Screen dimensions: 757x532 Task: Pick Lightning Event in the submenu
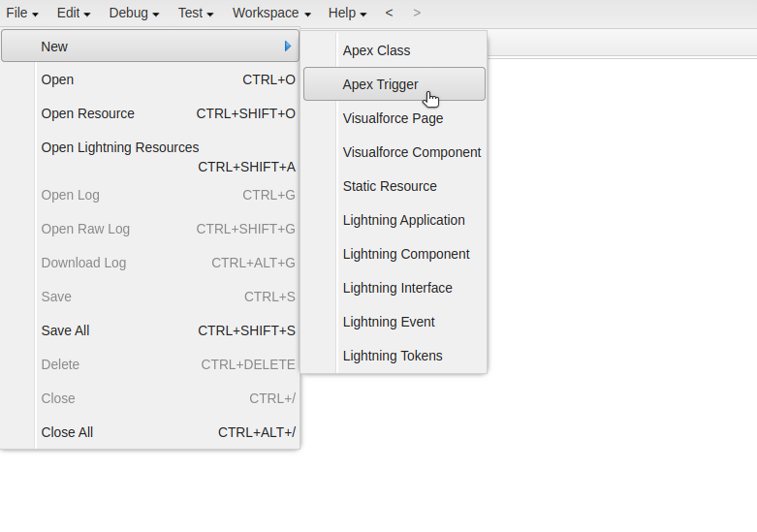389,322
